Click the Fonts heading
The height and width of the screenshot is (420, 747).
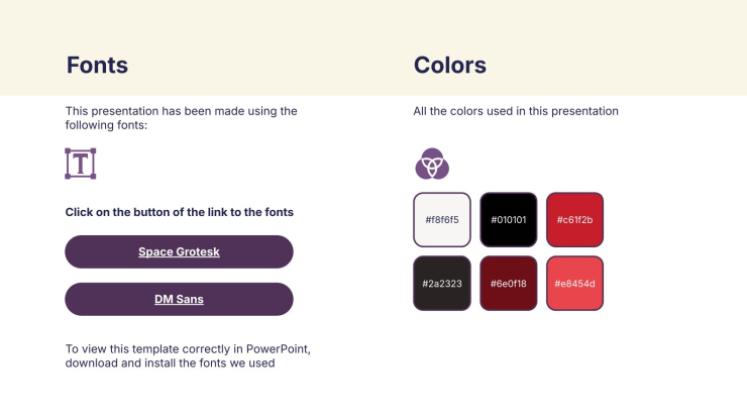click(x=97, y=66)
